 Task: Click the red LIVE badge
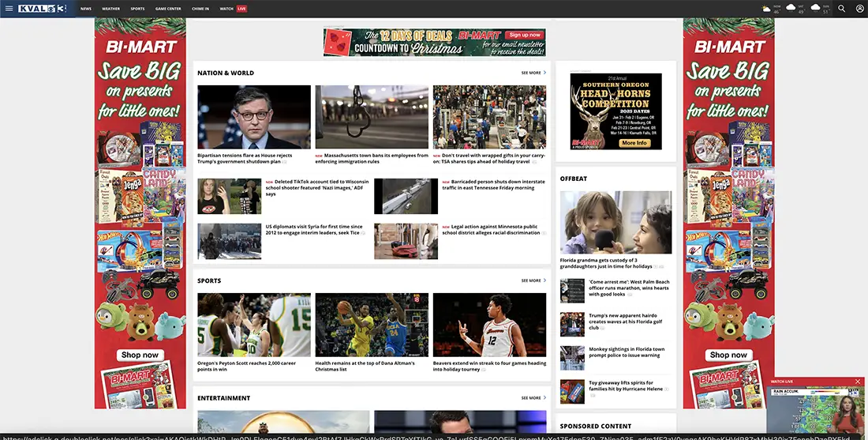pyautogui.click(x=241, y=9)
